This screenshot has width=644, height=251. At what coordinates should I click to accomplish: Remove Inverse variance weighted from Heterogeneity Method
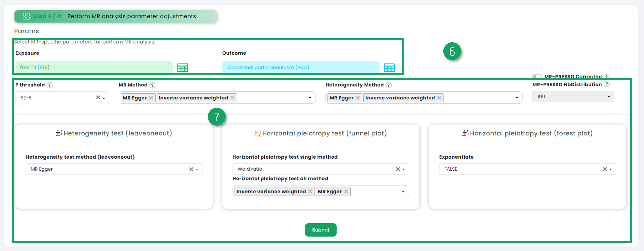(439, 98)
